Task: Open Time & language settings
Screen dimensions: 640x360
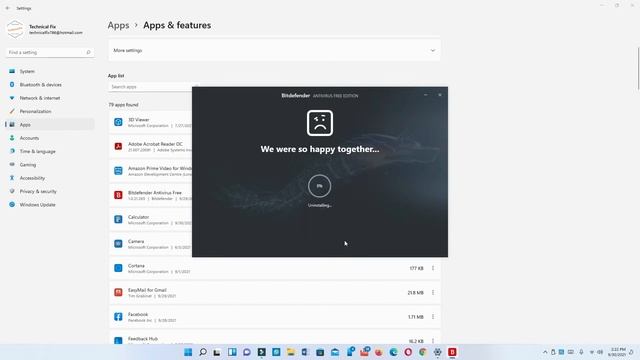Action: point(37,151)
